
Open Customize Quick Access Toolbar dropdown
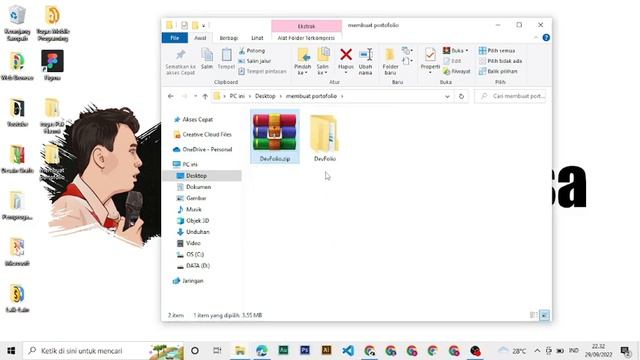click(x=204, y=26)
